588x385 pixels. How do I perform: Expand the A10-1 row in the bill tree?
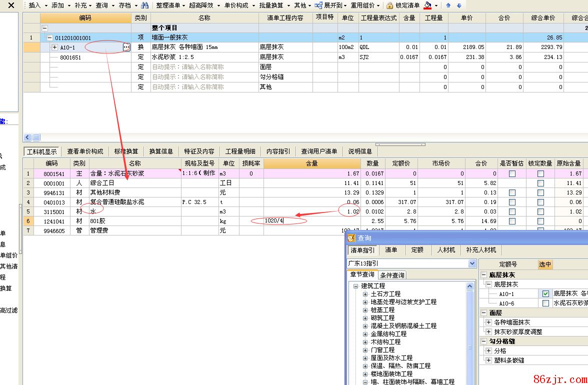click(x=54, y=47)
